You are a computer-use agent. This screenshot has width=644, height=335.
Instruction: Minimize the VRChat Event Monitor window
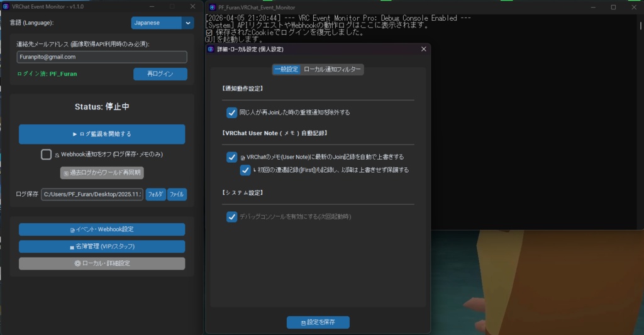152,6
